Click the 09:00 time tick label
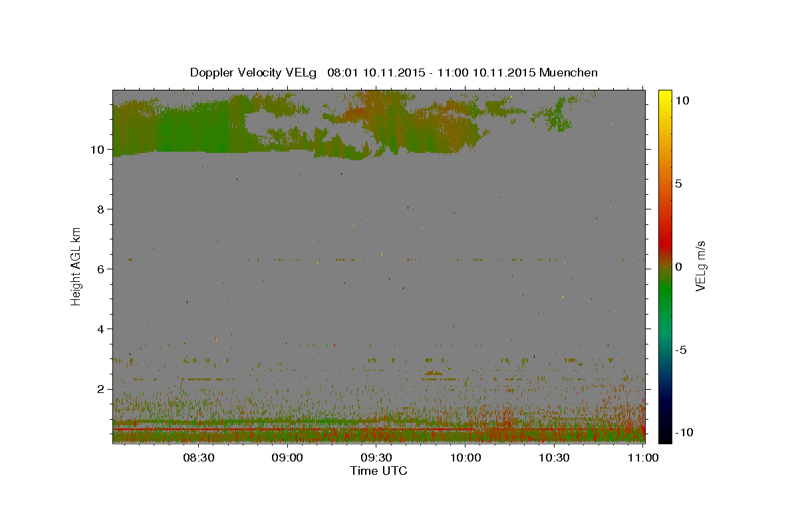 coord(288,458)
